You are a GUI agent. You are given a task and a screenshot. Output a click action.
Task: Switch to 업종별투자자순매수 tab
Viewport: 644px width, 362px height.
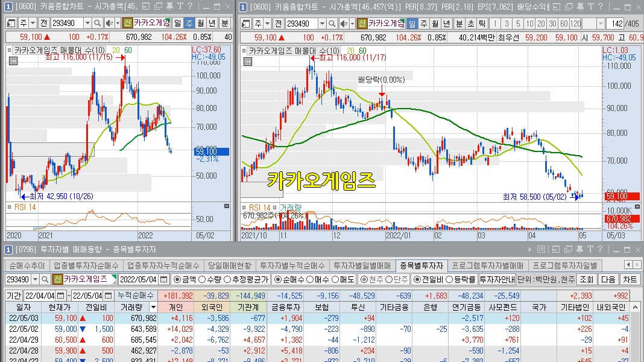(x=86, y=265)
